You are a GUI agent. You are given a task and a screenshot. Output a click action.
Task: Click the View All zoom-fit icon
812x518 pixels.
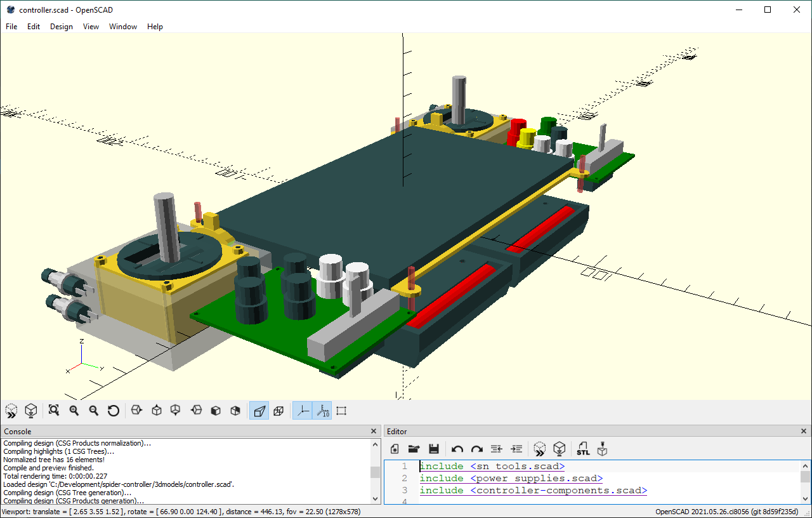tap(54, 411)
